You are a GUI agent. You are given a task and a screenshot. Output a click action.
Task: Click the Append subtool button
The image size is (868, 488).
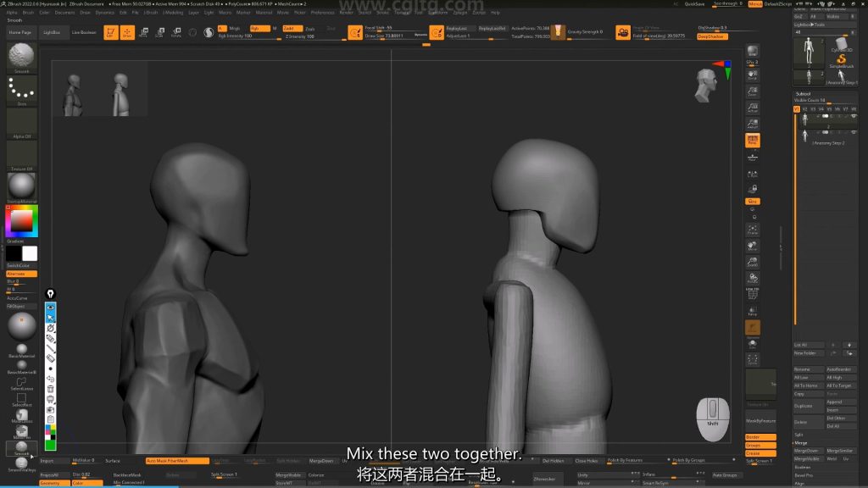(x=841, y=402)
